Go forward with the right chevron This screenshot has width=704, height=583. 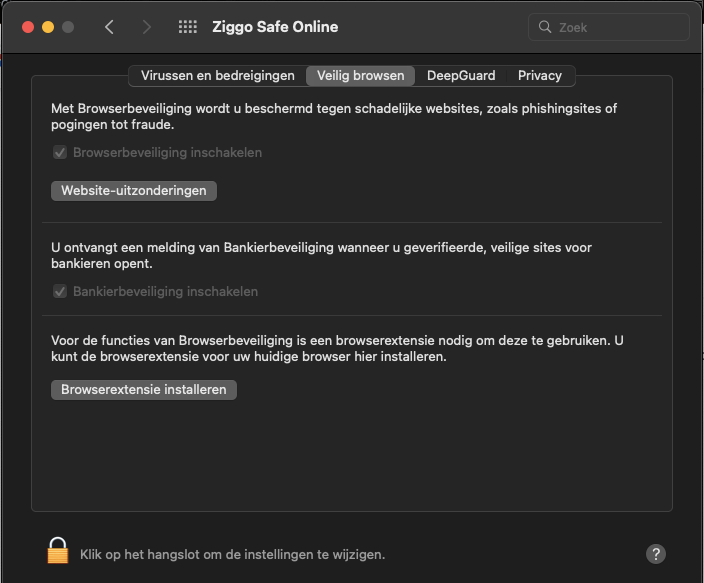pyautogui.click(x=146, y=27)
